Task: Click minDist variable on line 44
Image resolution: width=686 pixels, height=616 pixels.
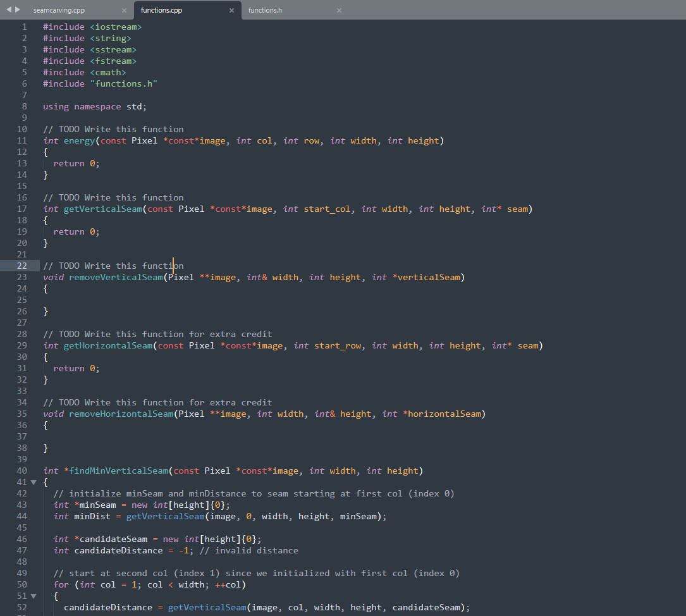Action: tap(92, 516)
